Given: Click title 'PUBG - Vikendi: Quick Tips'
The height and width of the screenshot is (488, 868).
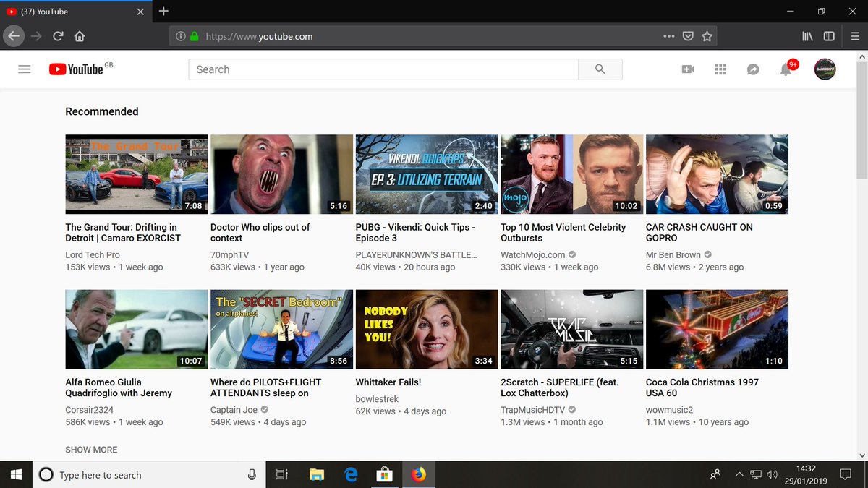Looking at the screenshot, I should 415,233.
